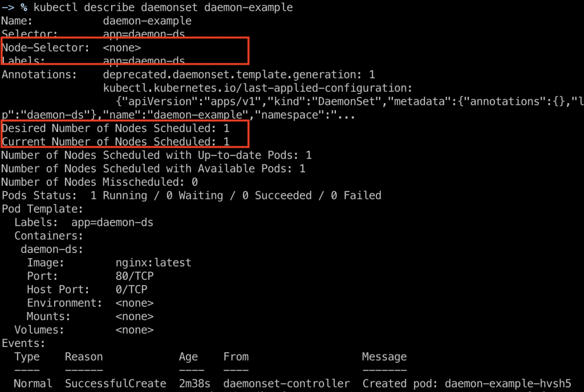Click the created pod name daemon-example-hvsh5

point(507,383)
